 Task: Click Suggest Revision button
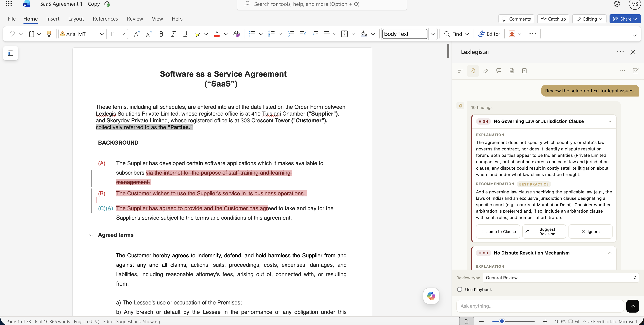click(x=544, y=231)
